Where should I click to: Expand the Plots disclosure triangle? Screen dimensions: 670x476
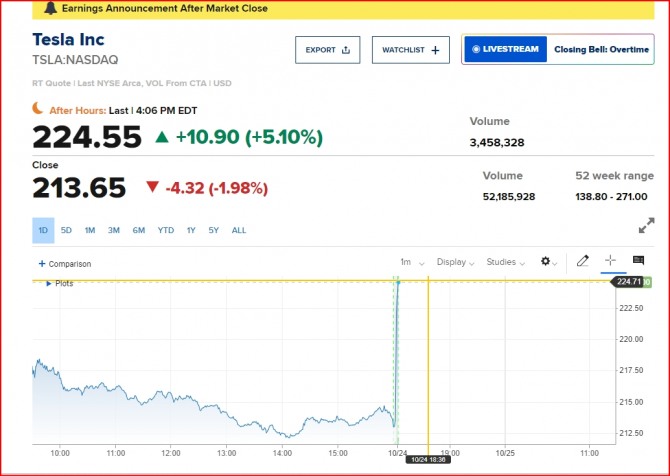tap(49, 284)
